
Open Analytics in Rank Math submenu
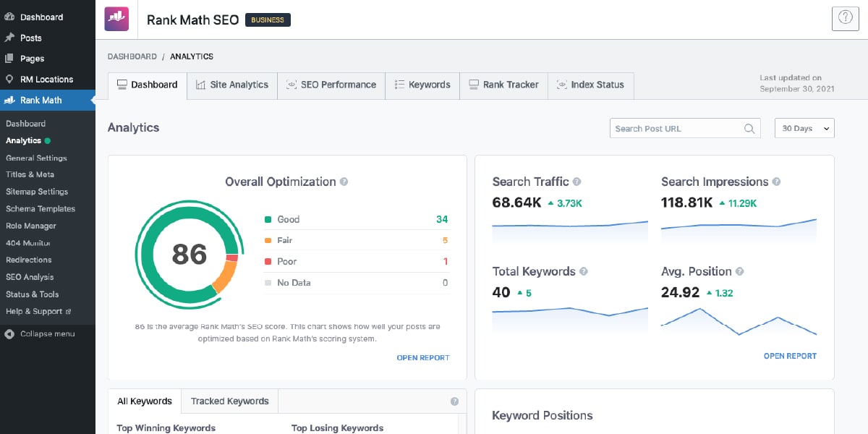click(23, 141)
